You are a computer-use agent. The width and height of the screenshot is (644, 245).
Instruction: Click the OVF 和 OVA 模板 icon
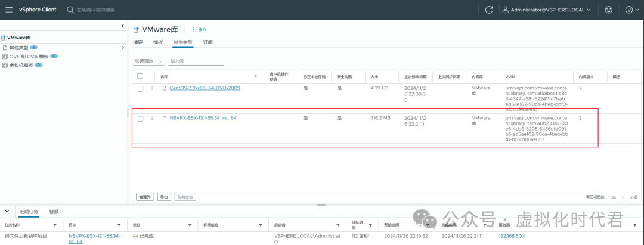[x=5, y=56]
